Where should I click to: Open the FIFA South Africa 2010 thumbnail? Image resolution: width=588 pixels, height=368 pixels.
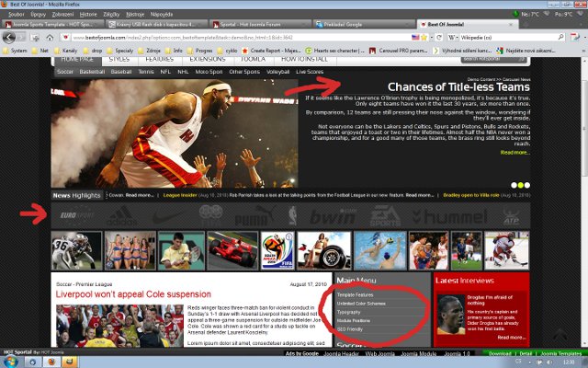pos(277,250)
